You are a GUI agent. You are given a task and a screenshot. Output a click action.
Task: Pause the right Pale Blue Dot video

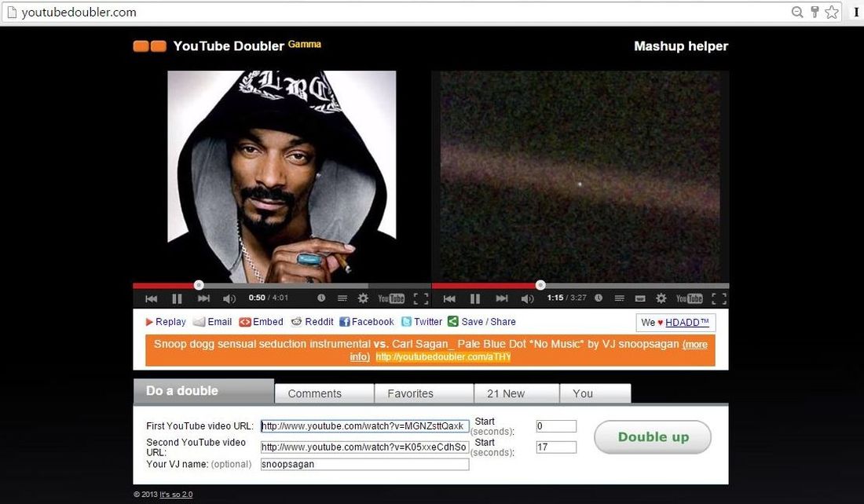click(x=475, y=298)
